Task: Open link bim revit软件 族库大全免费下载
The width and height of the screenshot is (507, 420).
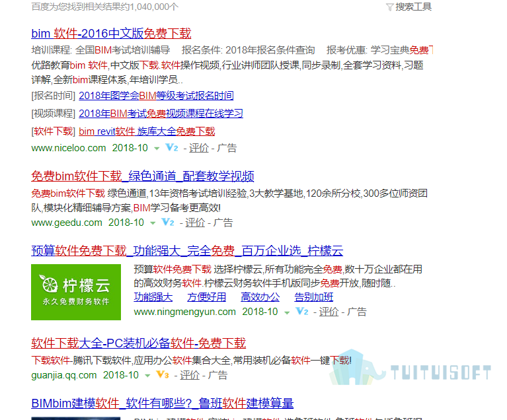Action: pyautogui.click(x=147, y=131)
